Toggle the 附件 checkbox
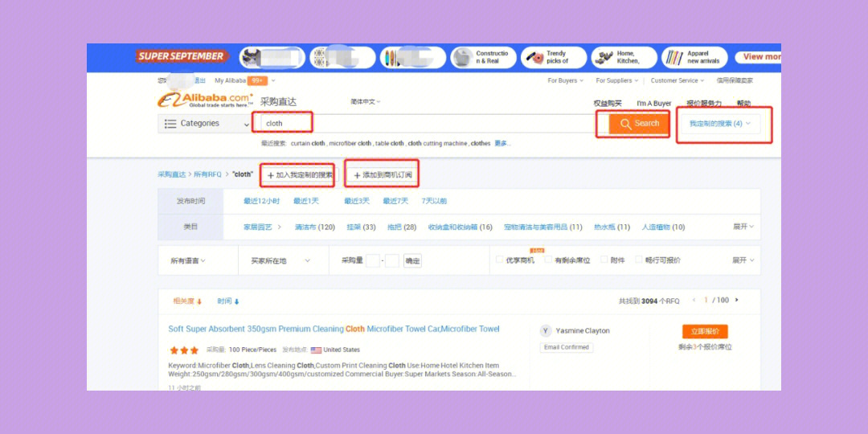The image size is (868, 434). click(x=604, y=260)
